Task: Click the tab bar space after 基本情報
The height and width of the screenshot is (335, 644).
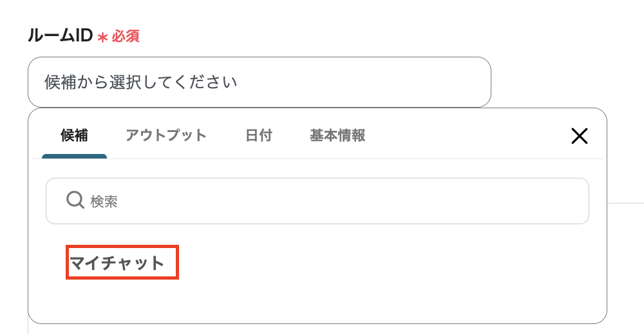Action: point(464,135)
